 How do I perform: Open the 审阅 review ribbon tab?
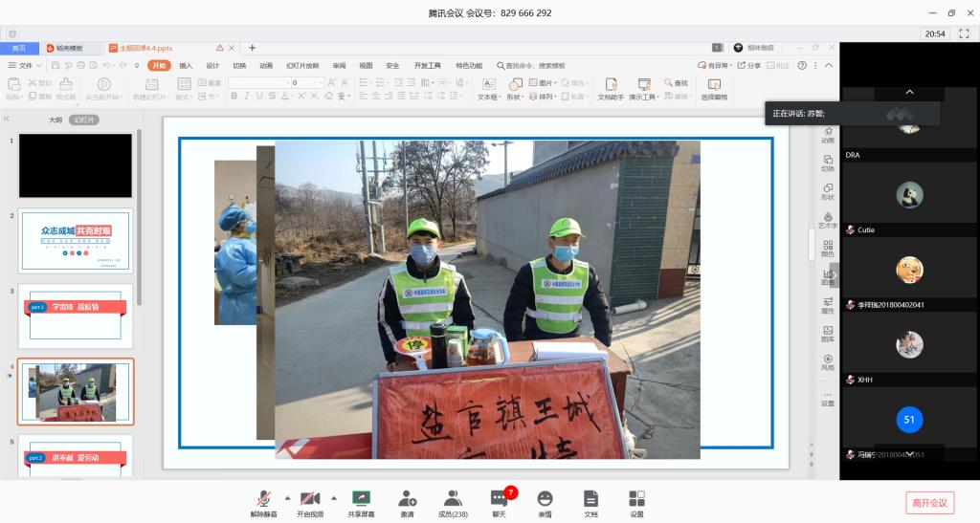[340, 66]
